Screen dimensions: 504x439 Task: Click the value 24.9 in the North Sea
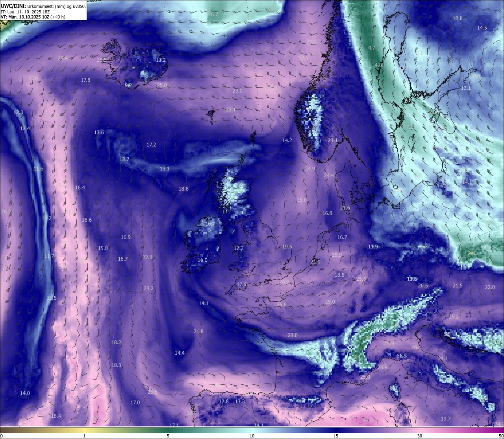click(310, 169)
